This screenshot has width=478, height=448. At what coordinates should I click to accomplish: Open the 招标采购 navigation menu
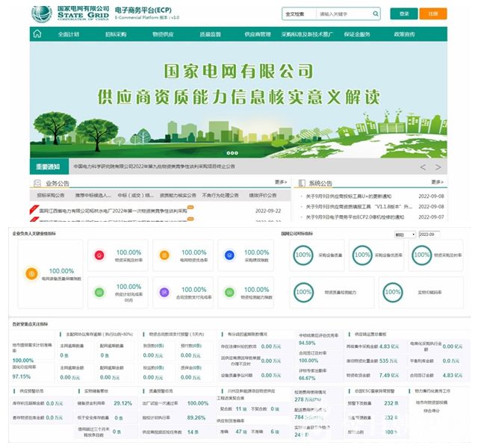pyautogui.click(x=116, y=34)
